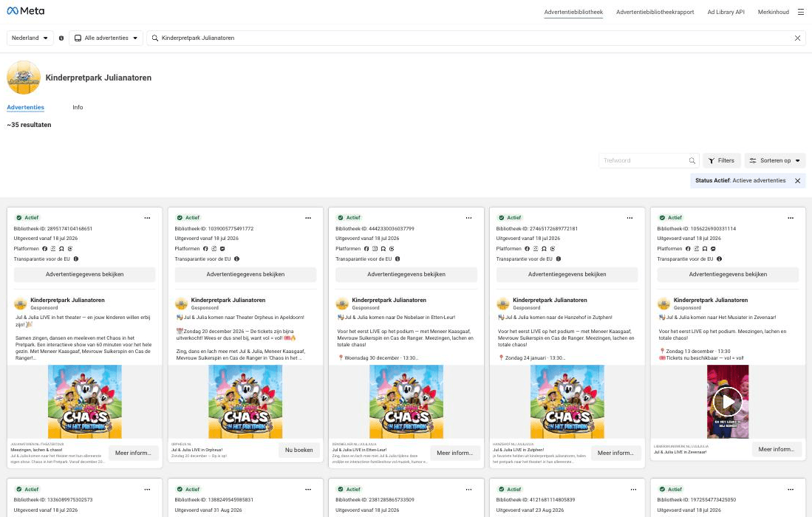
Task: View ad details for ad 27465172689772181
Action: point(567,274)
